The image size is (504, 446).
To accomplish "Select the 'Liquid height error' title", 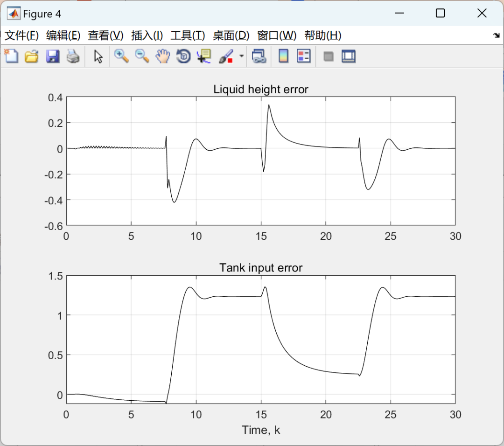I will point(261,89).
